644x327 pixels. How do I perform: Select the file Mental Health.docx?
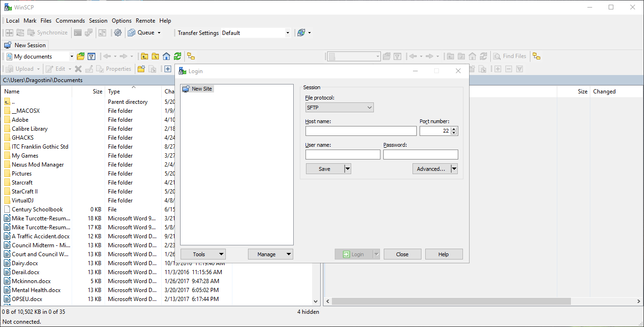(x=36, y=290)
